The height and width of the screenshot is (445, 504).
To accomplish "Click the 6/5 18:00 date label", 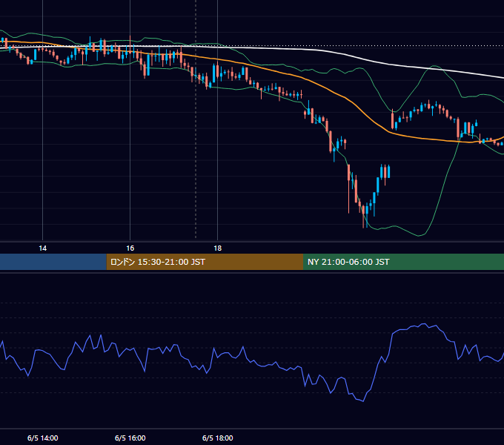I will [x=218, y=438].
